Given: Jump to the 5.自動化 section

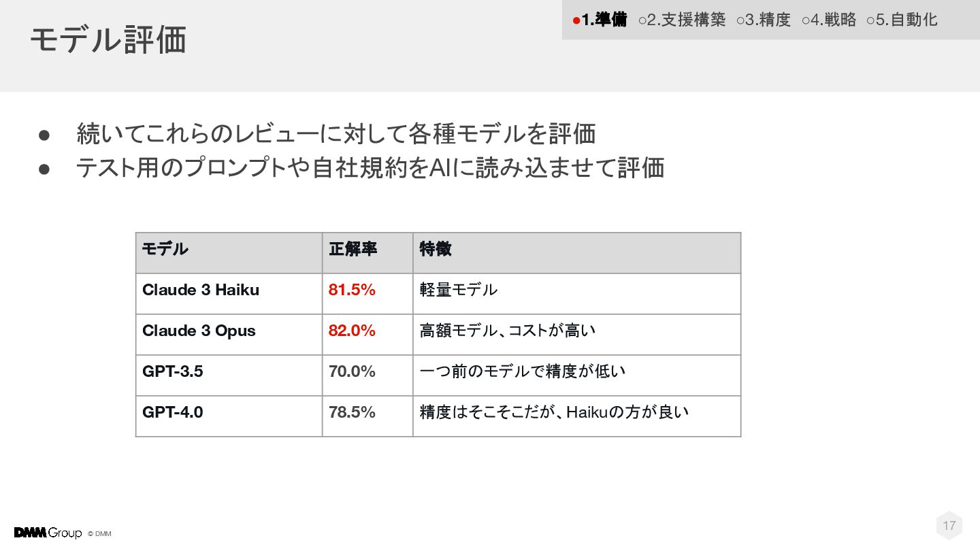Looking at the screenshot, I should (x=902, y=20).
